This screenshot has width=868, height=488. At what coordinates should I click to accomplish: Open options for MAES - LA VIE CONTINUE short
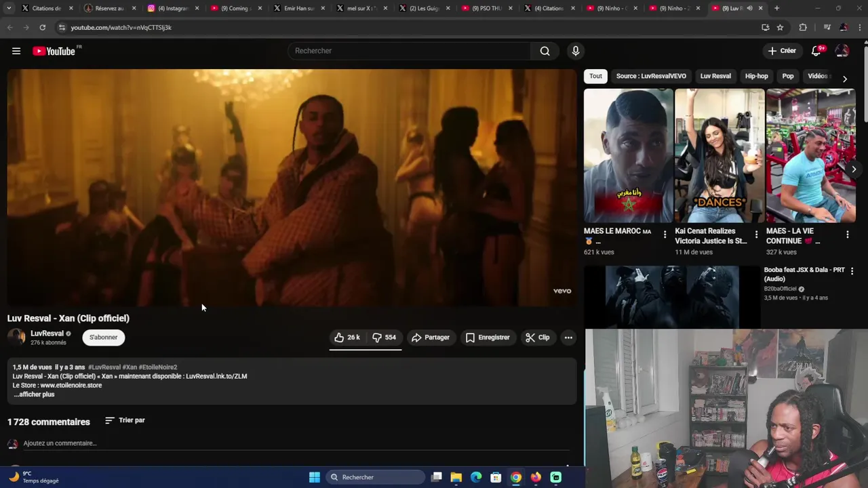coord(847,235)
